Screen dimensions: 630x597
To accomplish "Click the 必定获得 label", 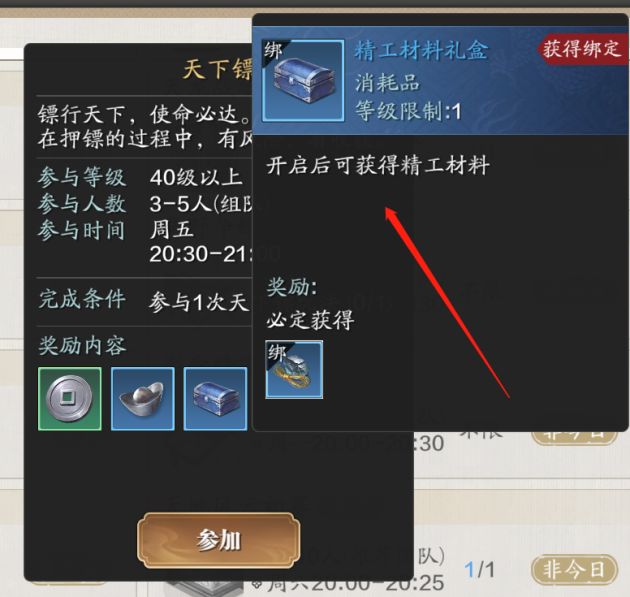I will point(310,320).
